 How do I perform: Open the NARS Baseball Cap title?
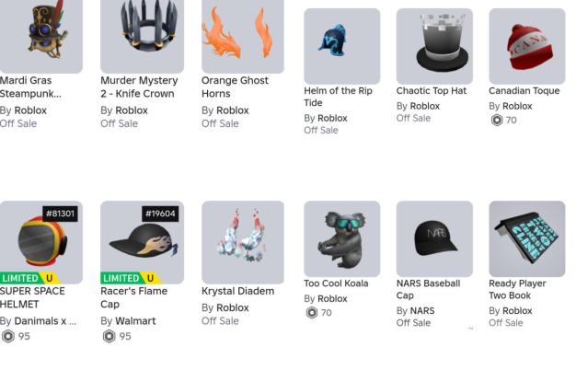tap(428, 289)
